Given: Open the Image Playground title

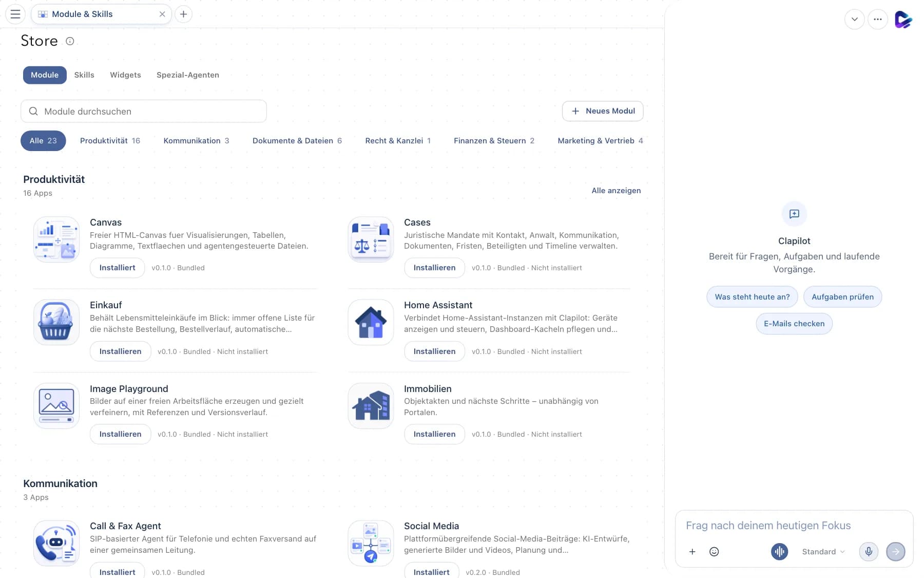Looking at the screenshot, I should (129, 389).
